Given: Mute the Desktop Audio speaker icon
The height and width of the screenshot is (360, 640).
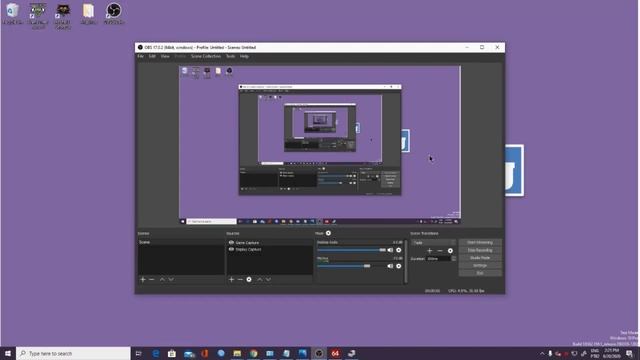Looking at the screenshot, I should click(390, 250).
